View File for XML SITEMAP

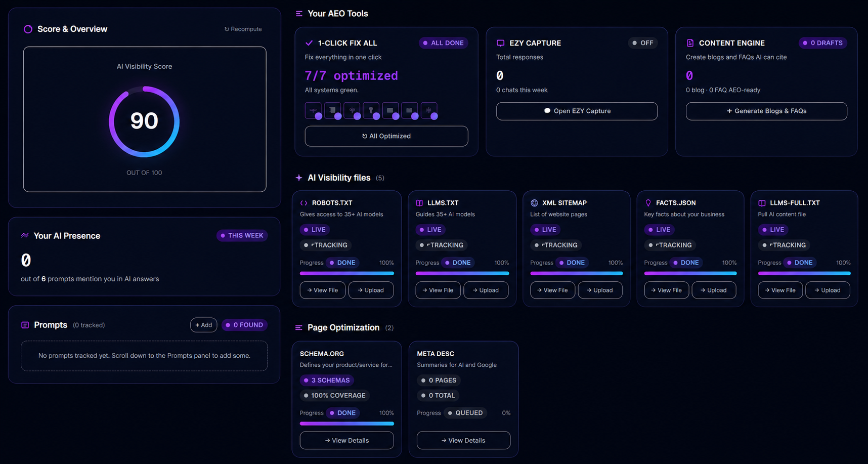point(552,290)
